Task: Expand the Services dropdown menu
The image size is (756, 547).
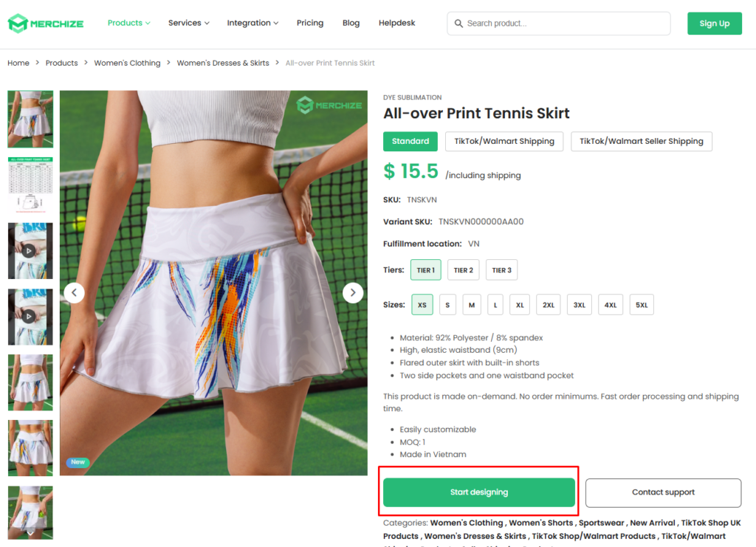Action: point(188,23)
